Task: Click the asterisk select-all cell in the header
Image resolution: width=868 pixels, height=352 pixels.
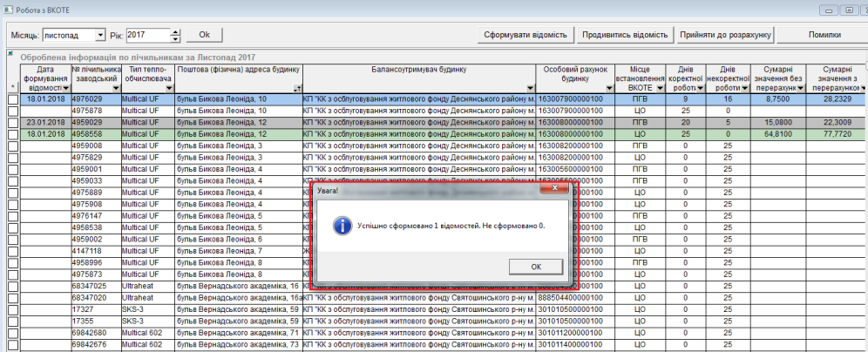Action: tap(12, 88)
